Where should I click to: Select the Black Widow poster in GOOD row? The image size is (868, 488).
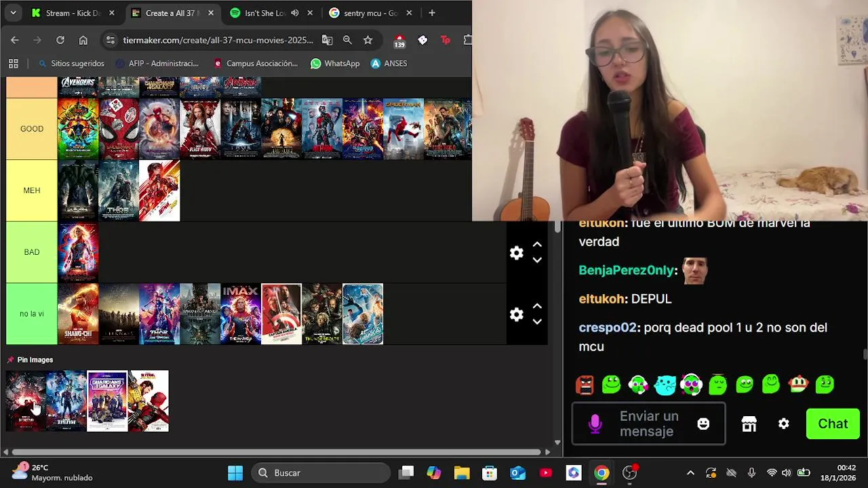coord(200,129)
